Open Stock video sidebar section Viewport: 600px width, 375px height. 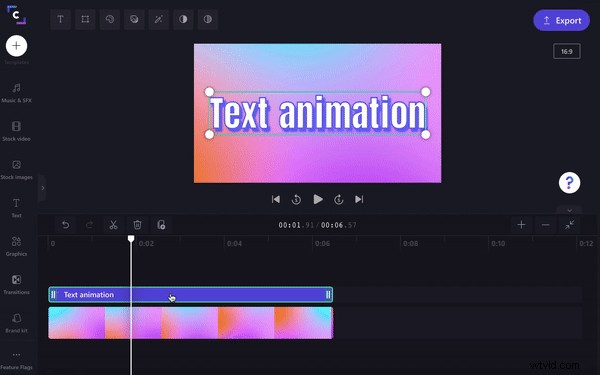(x=16, y=131)
